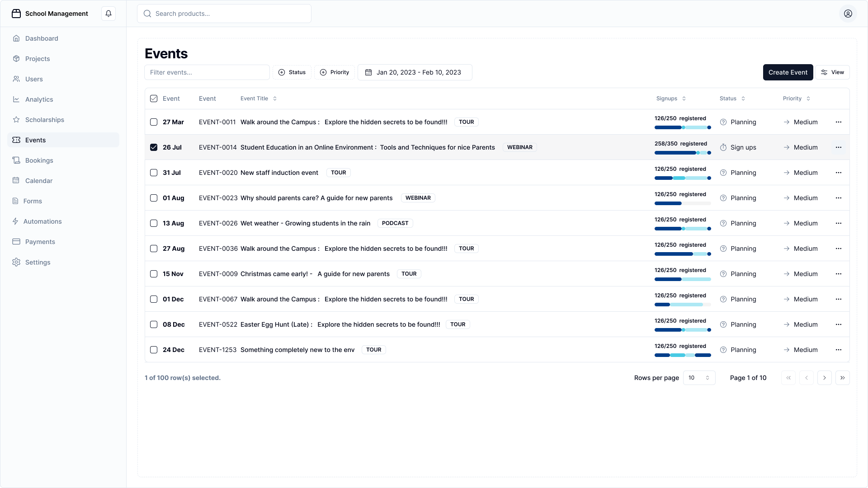
Task: Open the Scholarships section
Action: [44, 119]
